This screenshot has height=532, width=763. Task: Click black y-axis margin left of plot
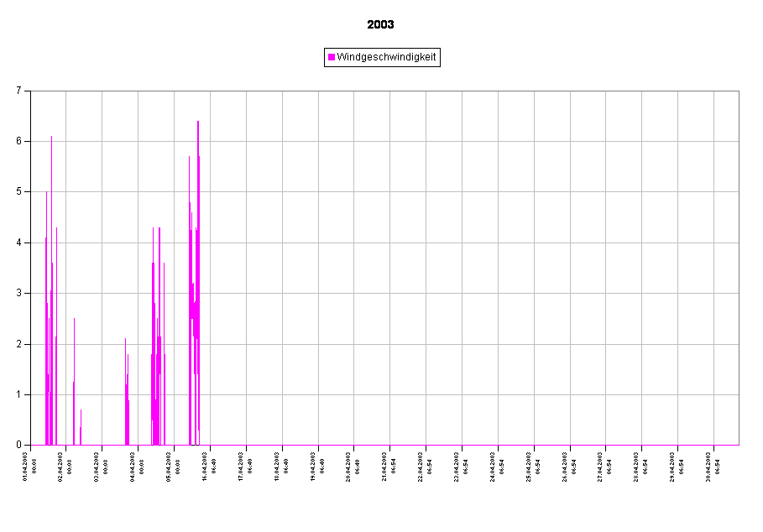tap(15, 269)
